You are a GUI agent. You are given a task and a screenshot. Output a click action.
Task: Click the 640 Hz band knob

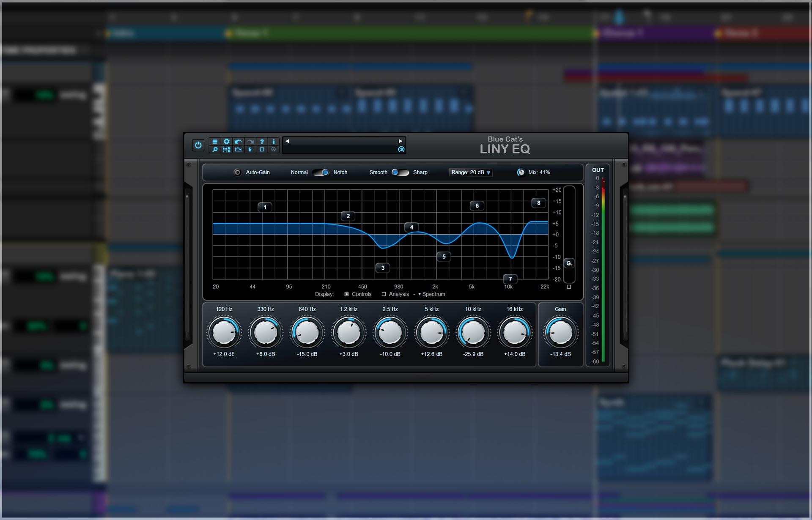307,333
